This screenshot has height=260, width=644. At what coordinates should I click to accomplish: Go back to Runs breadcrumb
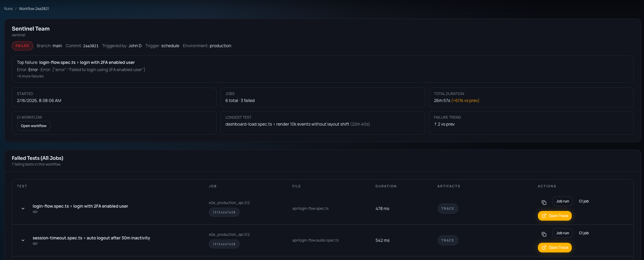[8, 9]
